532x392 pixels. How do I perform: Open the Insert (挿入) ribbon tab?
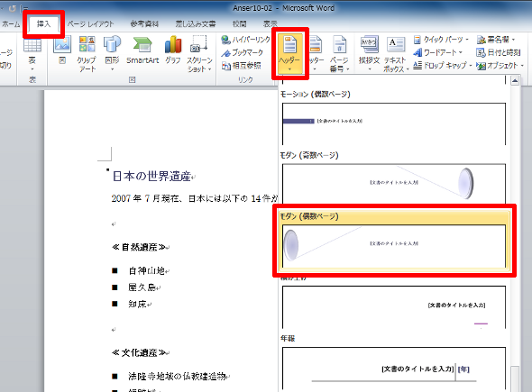[43, 24]
